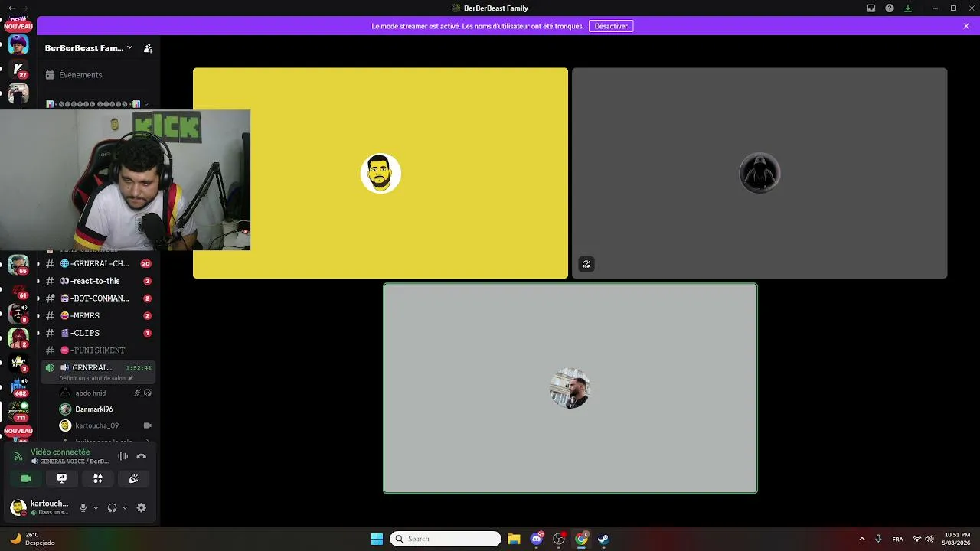Open taskbar clock showing 10:51 PM
Image resolution: width=980 pixels, height=551 pixels.
957,539
